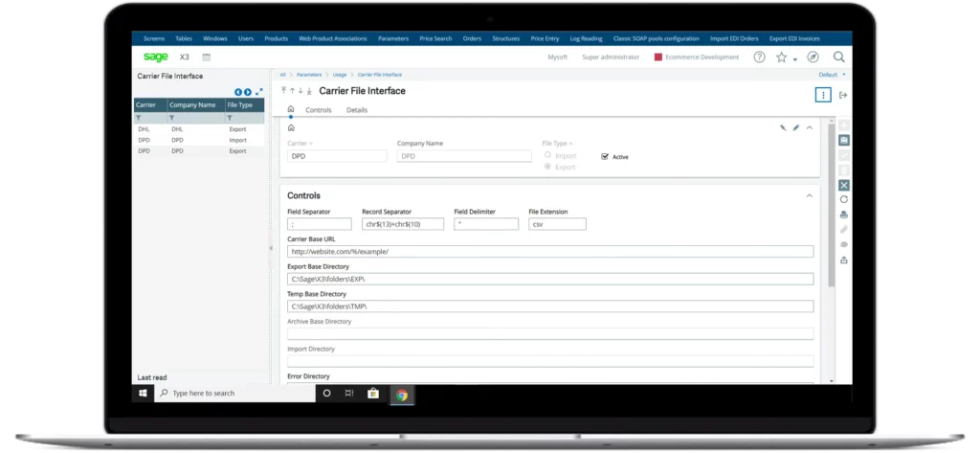Image resolution: width=980 pixels, height=453 pixels.
Task: Click the Cancel X icon in right sidebar
Action: pyautogui.click(x=844, y=185)
